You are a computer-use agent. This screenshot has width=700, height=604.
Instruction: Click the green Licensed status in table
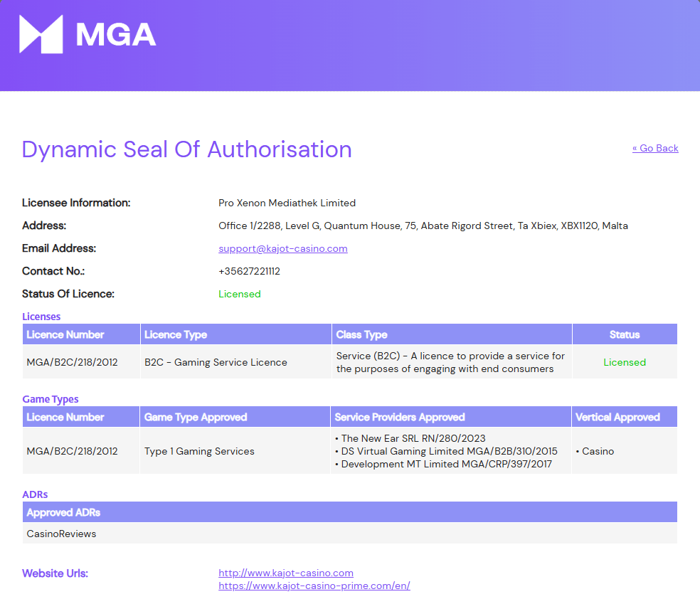coord(625,363)
